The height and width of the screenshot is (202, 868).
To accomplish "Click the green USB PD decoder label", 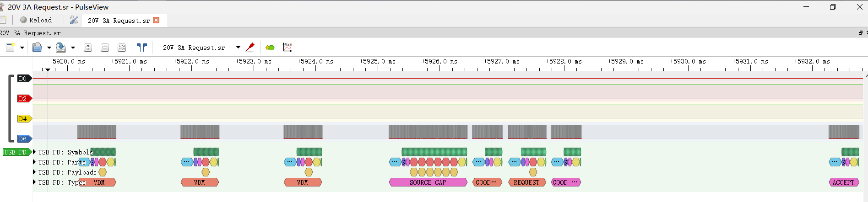I will click(x=17, y=152).
